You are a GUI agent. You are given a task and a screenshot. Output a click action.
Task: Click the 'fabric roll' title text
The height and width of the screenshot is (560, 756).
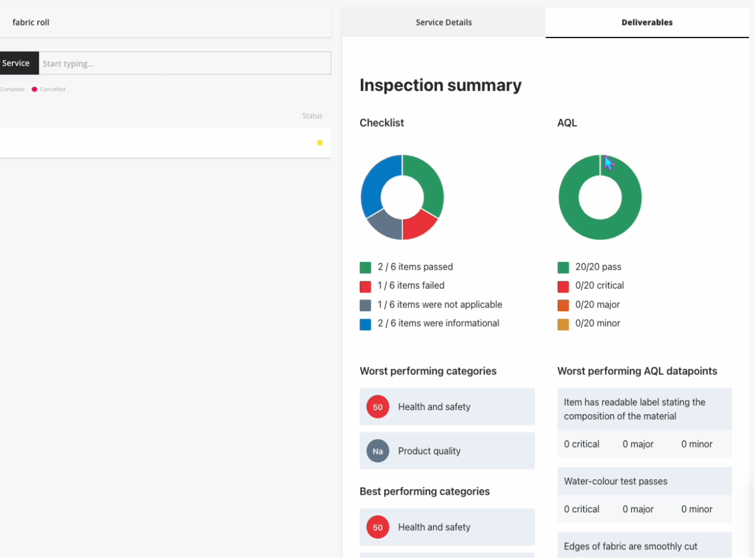tap(31, 22)
